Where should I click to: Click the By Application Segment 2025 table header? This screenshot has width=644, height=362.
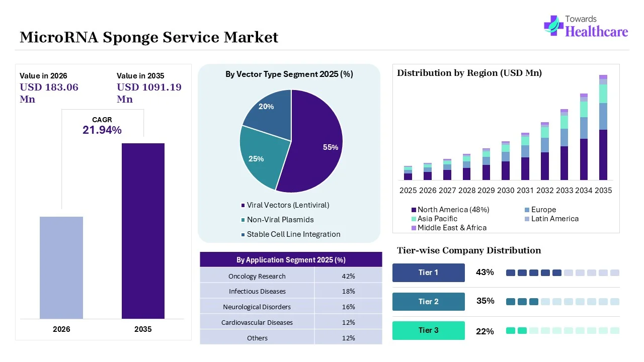(x=291, y=259)
